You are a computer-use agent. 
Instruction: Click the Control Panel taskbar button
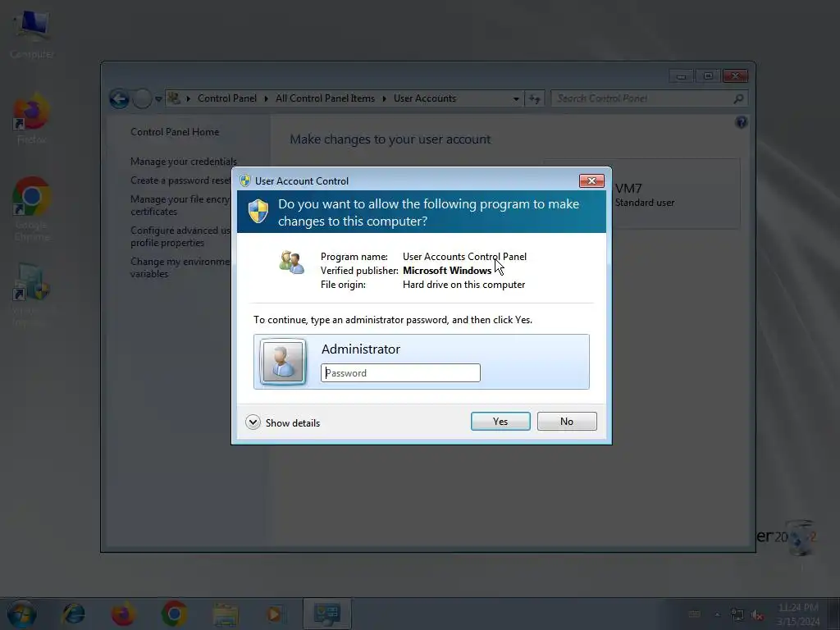coord(326,614)
